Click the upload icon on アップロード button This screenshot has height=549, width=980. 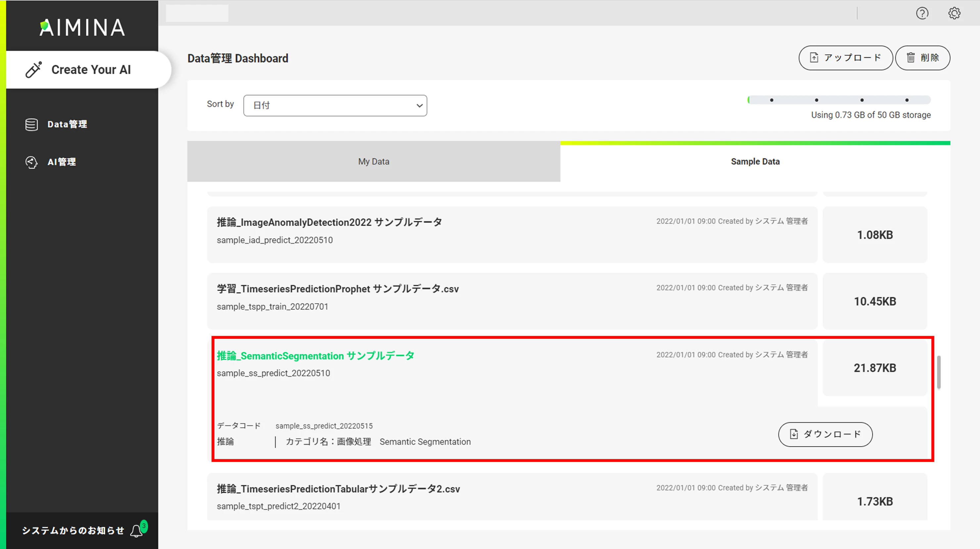[x=814, y=58]
